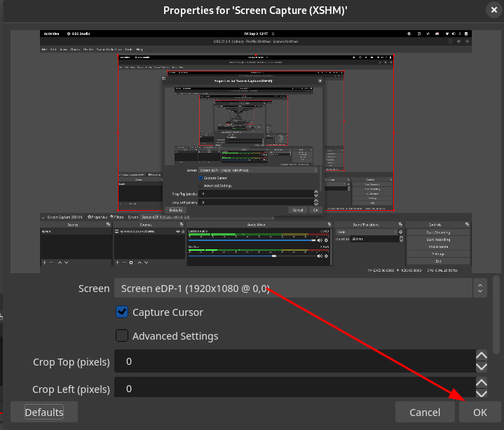Uncheck the Capture Cursor checkbox
Viewport: 504px width, 430px height.
pyautogui.click(x=122, y=312)
